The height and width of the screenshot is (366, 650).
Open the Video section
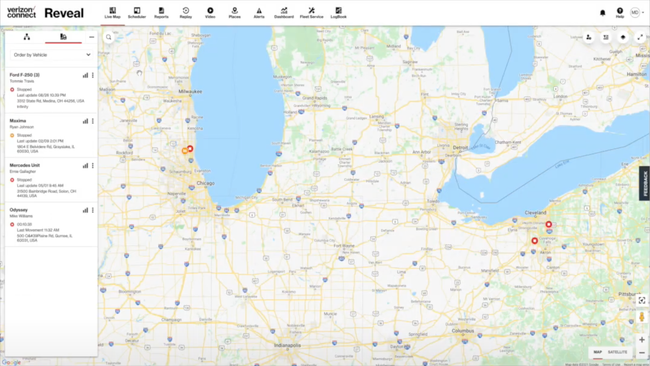pyautogui.click(x=210, y=13)
